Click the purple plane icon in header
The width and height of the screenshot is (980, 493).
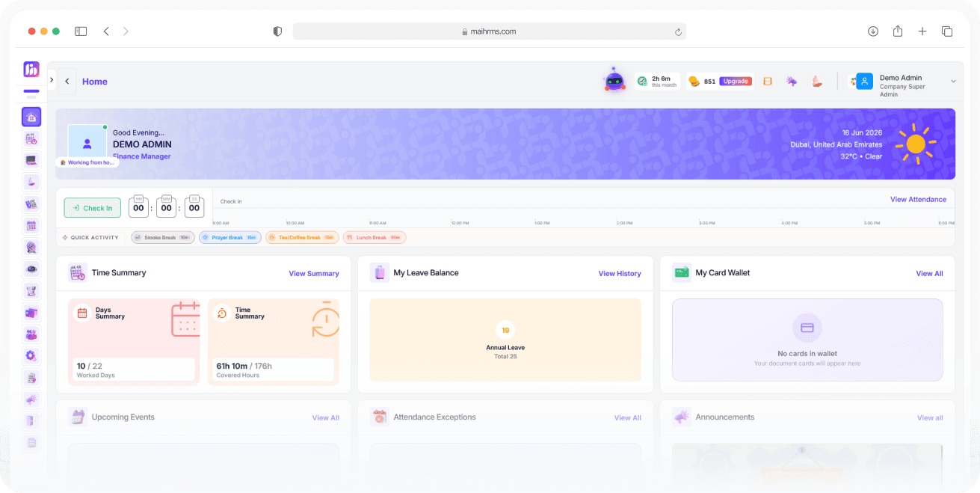click(792, 81)
